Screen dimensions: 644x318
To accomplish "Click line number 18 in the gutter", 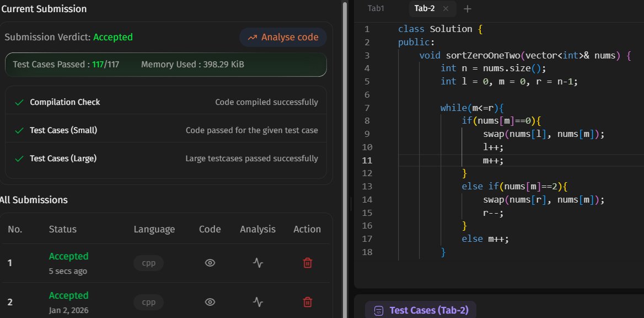I will point(367,252).
